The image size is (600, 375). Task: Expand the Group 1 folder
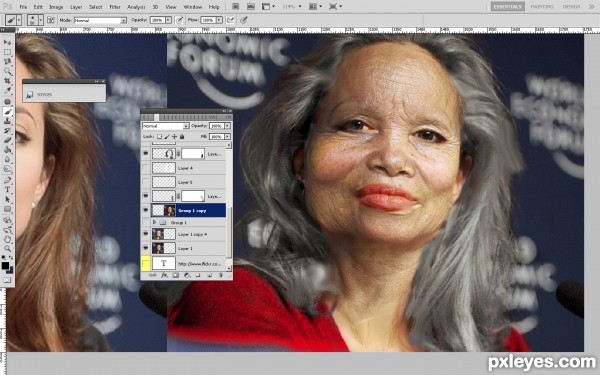(155, 222)
